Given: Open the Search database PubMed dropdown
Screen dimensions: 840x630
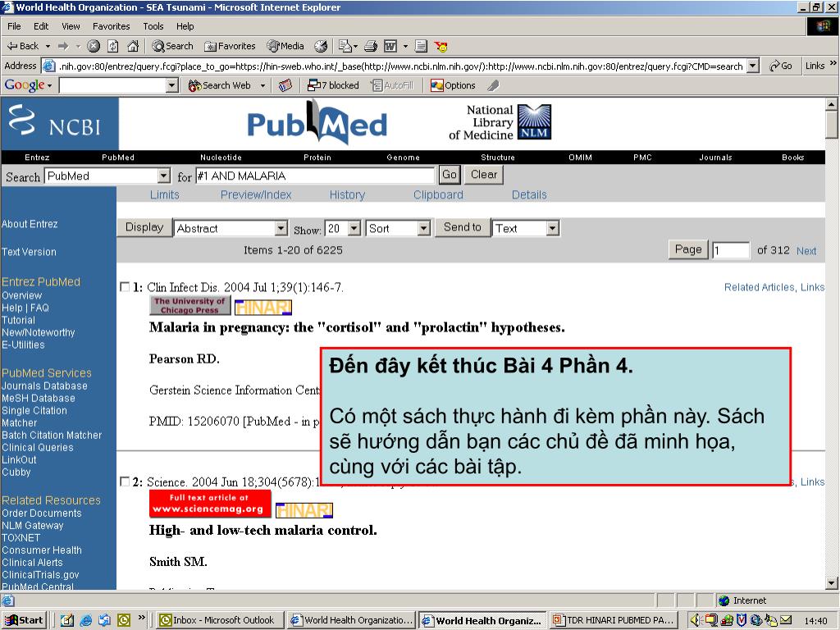Looking at the screenshot, I should (164, 176).
